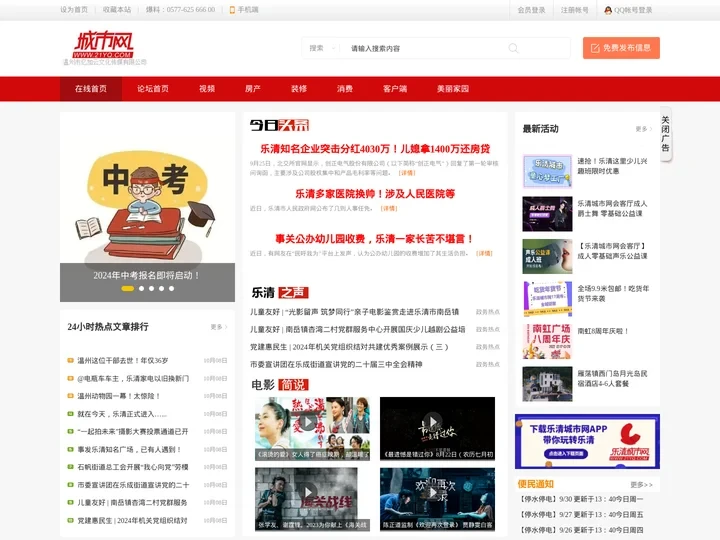Open headline 事关公办幼儿园收费
The image size is (720, 540).
375,239
